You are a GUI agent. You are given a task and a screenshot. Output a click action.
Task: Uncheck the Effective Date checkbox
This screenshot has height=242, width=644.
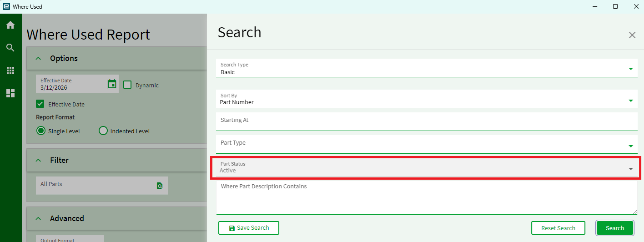pyautogui.click(x=40, y=104)
